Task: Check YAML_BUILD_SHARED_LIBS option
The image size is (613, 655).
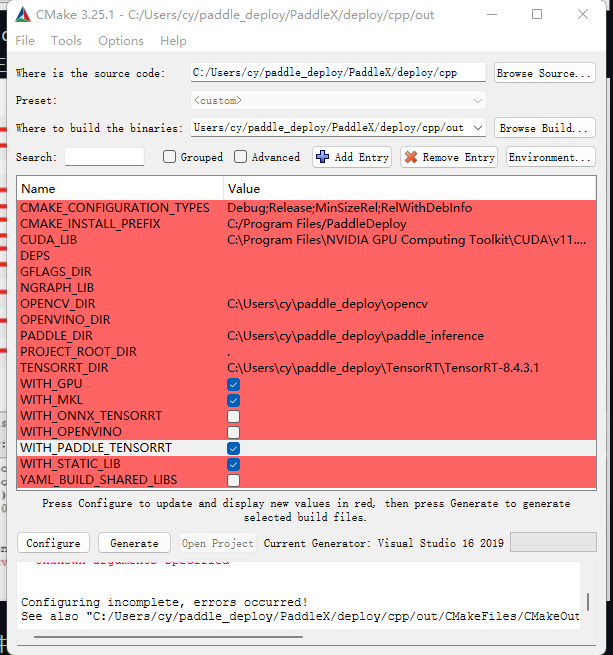Action: (x=234, y=480)
